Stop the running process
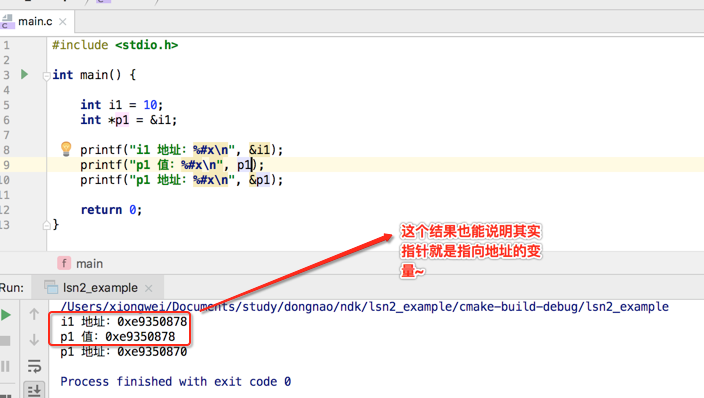 coord(5,341)
